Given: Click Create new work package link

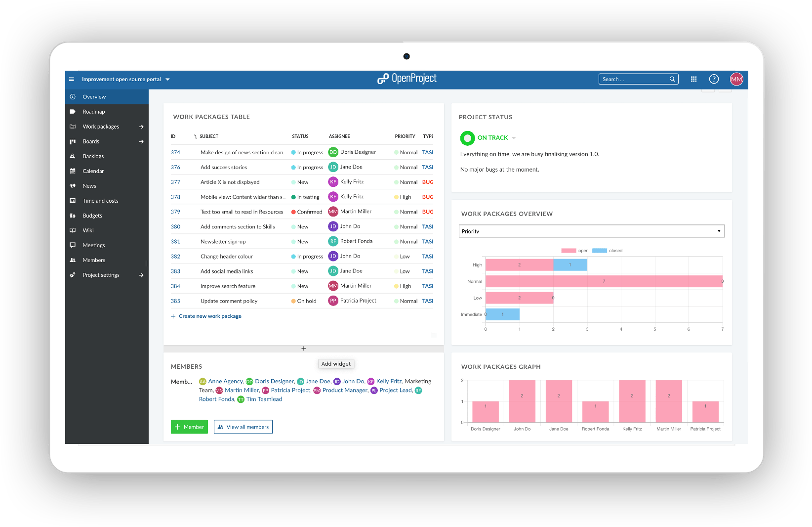Looking at the screenshot, I should click(x=210, y=316).
